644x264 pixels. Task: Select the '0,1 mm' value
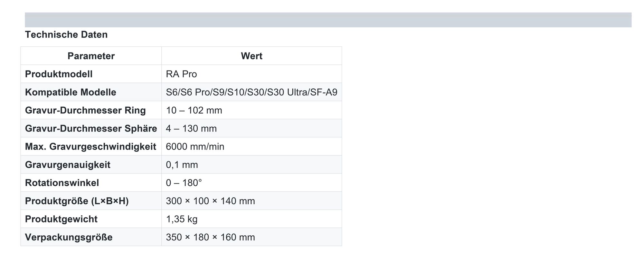(182, 165)
